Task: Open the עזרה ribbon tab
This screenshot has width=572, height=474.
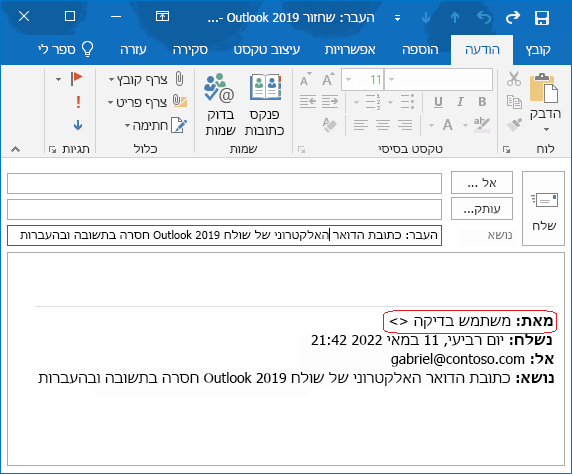Action: click(x=133, y=50)
